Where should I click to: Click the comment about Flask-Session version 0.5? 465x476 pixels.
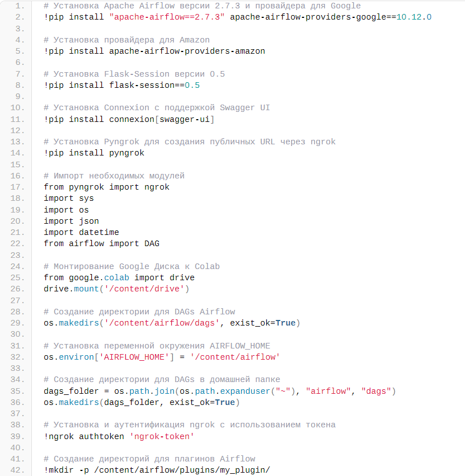(x=134, y=74)
